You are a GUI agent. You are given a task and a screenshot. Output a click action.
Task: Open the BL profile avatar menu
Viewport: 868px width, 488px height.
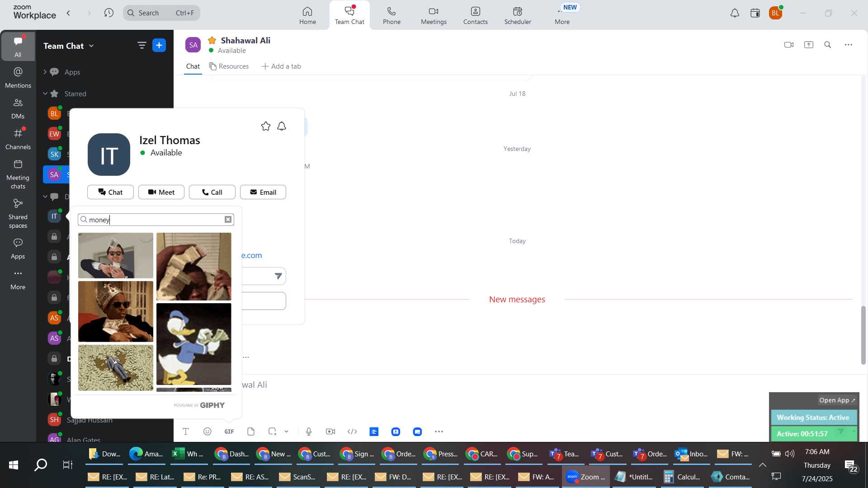(x=776, y=13)
